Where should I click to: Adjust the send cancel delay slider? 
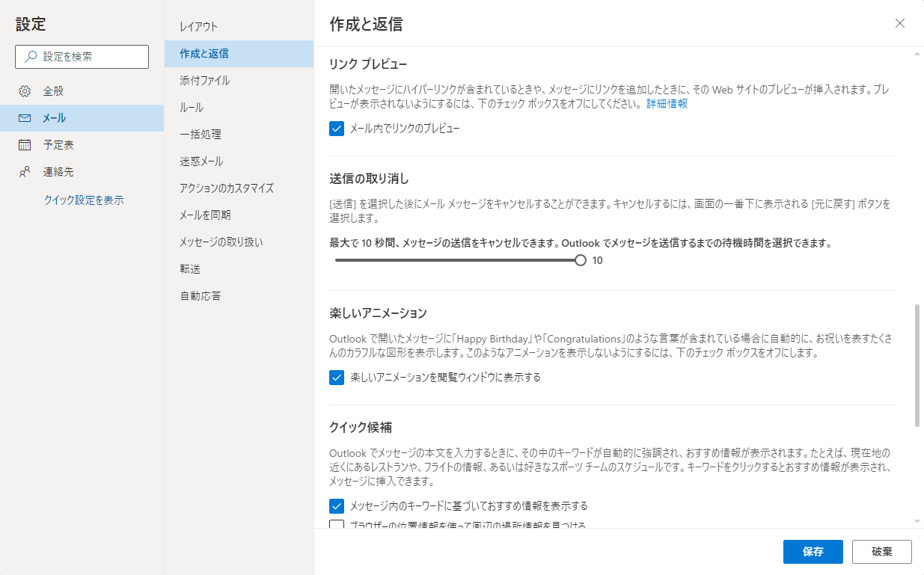tap(580, 260)
